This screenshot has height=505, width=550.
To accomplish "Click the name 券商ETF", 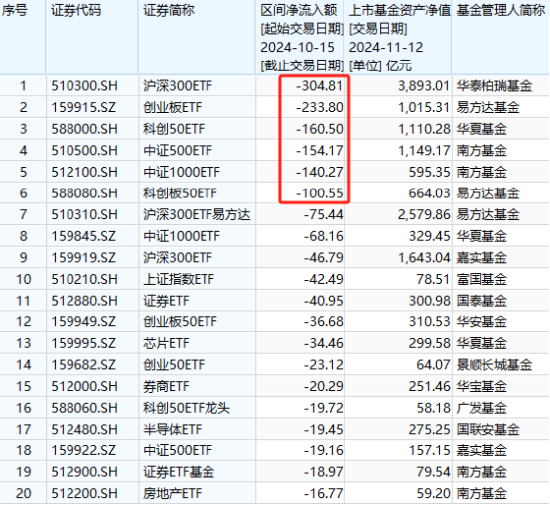I will point(166,386).
